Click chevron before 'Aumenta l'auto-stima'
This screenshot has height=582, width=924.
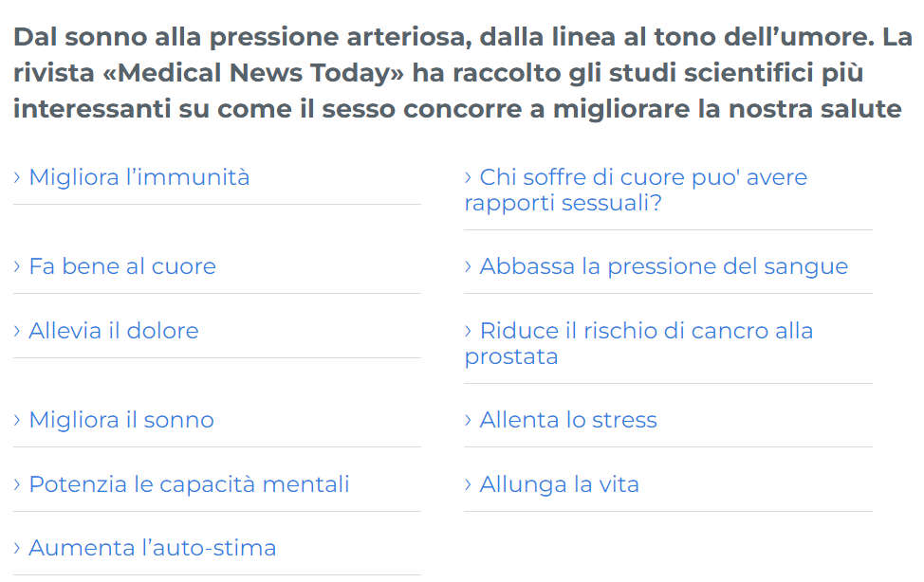coord(17,548)
